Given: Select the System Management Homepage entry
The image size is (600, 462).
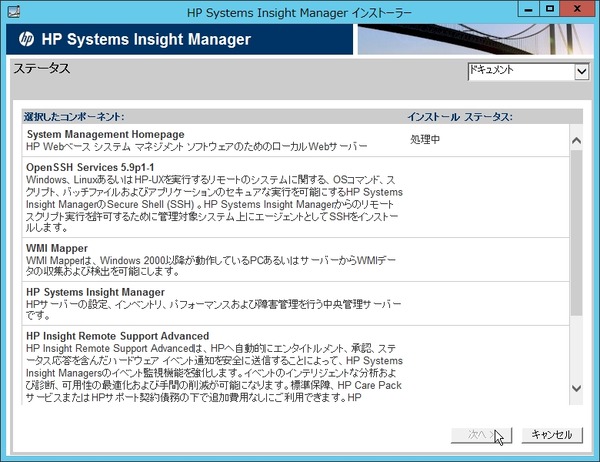Looking at the screenshot, I should coord(295,140).
